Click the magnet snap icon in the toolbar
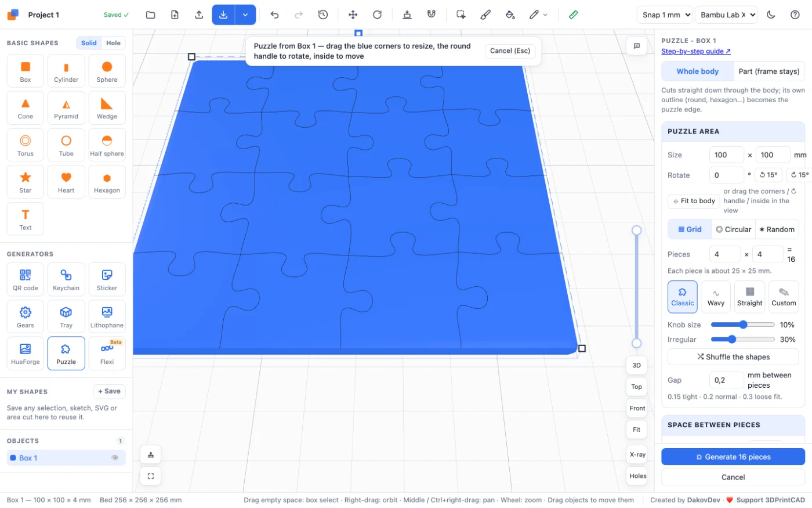The height and width of the screenshot is (508, 812). click(432, 15)
